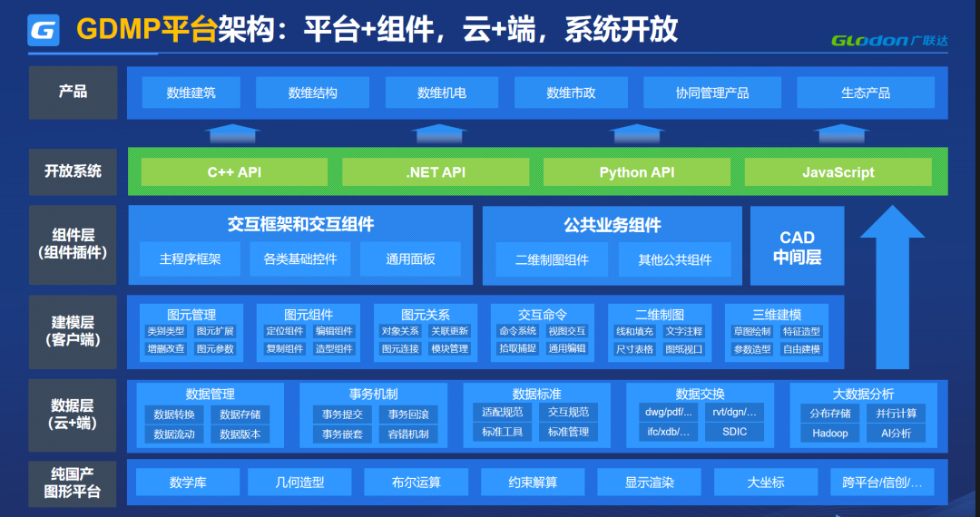Select the 草图绘制 cell
980x517 pixels.
752,332
